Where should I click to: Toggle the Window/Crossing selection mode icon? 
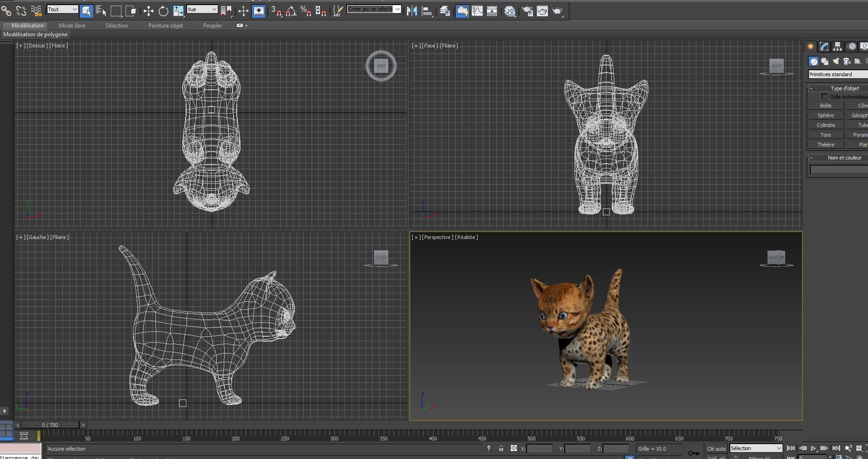131,11
